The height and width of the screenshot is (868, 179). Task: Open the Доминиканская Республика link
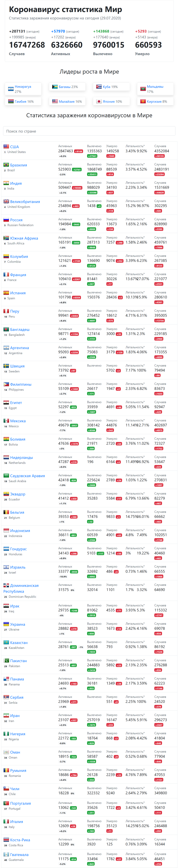coord(21,588)
